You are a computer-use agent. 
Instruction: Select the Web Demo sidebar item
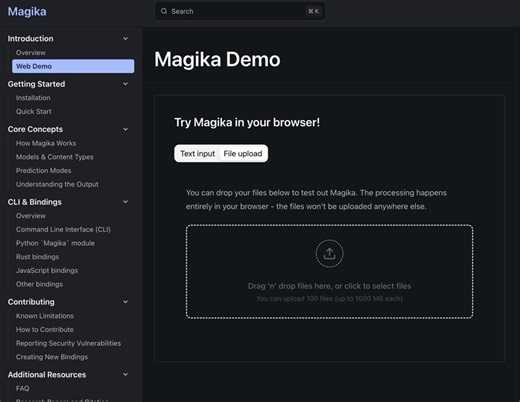(x=73, y=66)
